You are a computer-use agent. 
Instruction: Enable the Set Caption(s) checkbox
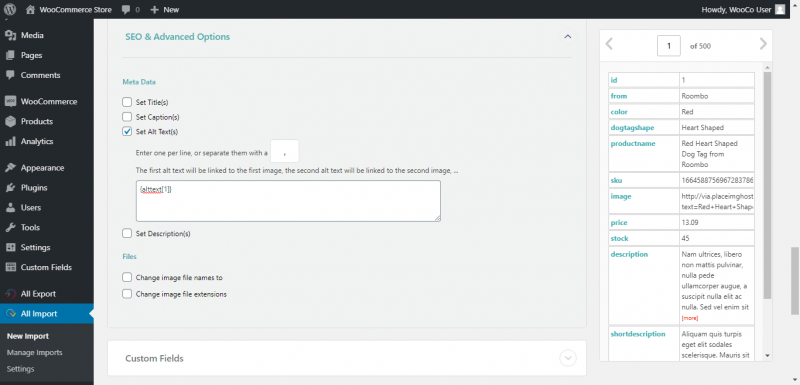coord(127,117)
